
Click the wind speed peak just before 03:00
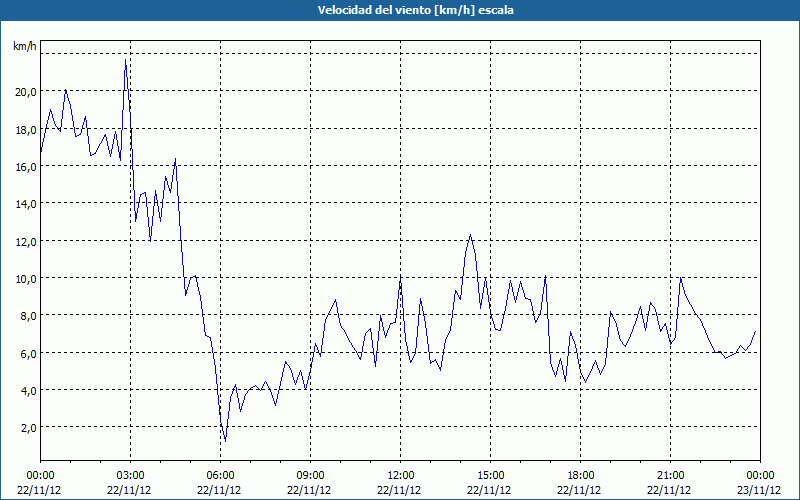(126, 60)
